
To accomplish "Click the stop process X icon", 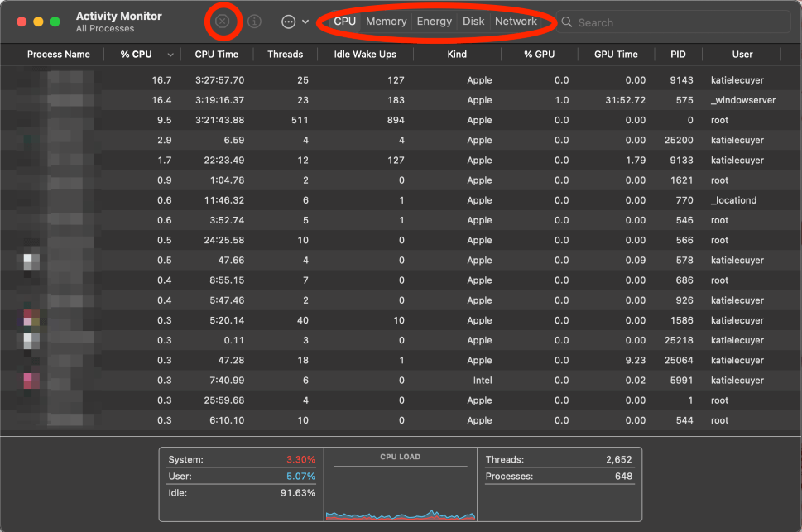I will pyautogui.click(x=222, y=22).
